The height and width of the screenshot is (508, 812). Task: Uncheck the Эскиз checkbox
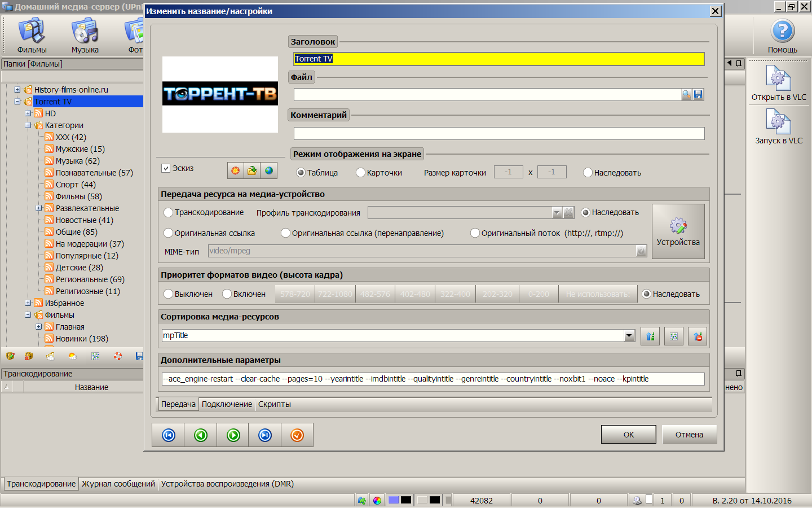(166, 168)
